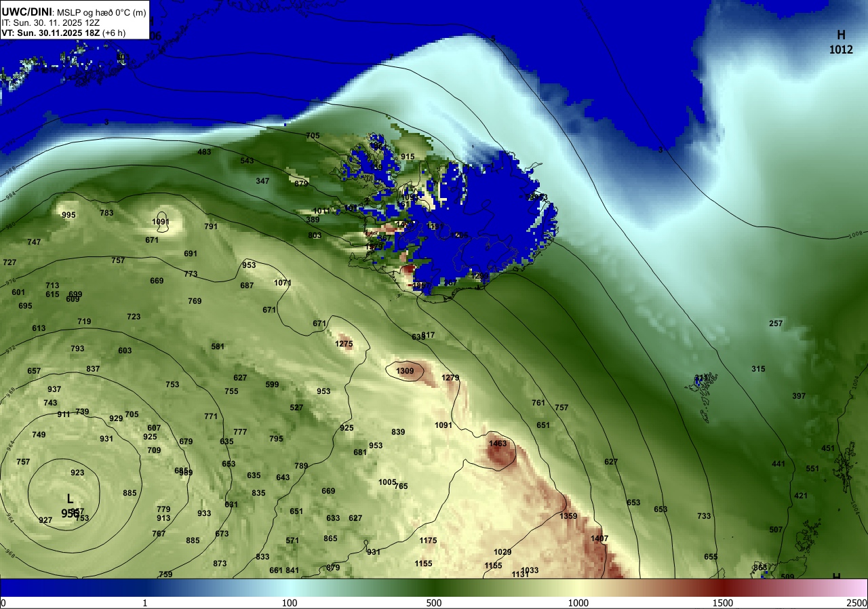This screenshot has height=609, width=868.
Task: Click the 2500 tick on color scale
Action: point(856,603)
